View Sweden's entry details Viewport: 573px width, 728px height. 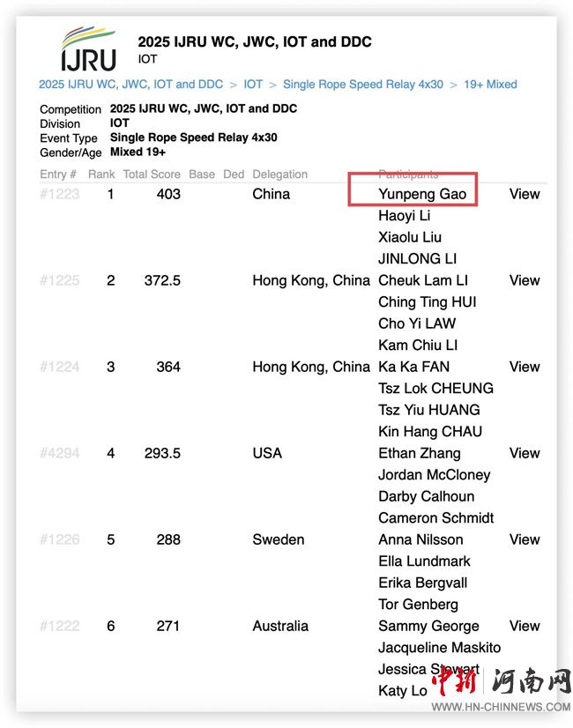[525, 539]
